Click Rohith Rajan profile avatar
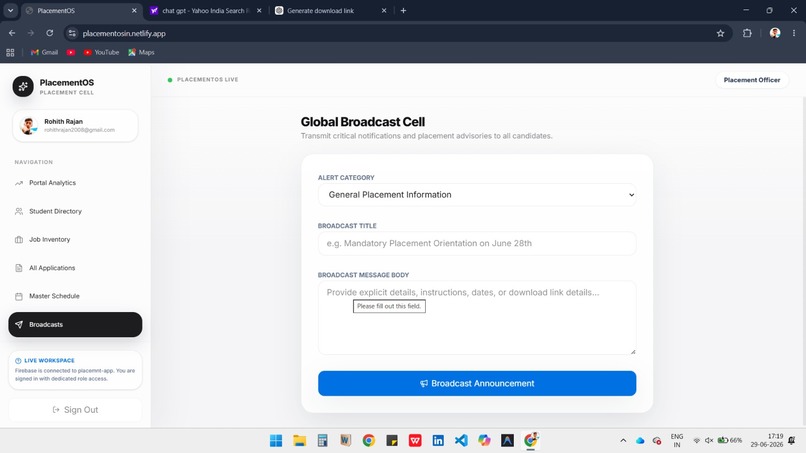806x453 pixels. click(28, 125)
